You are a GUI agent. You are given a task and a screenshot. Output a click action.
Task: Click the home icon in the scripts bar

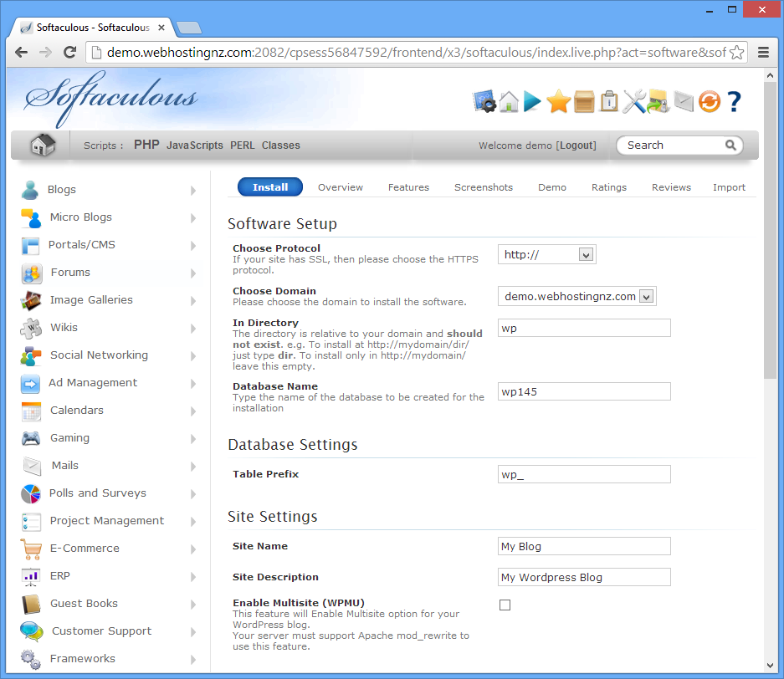42,145
